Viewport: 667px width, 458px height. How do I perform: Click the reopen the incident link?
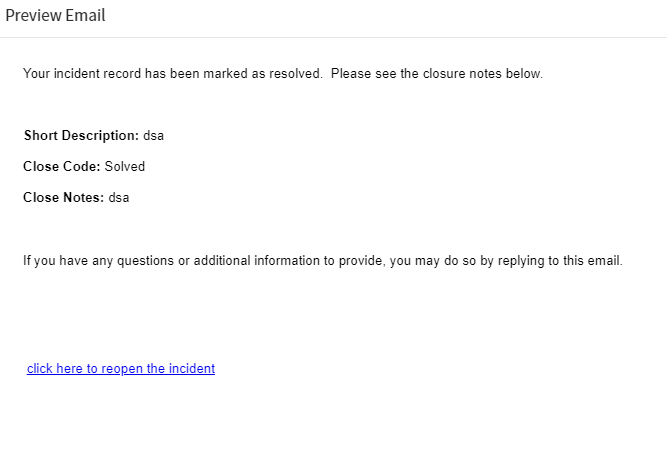pyautogui.click(x=121, y=368)
